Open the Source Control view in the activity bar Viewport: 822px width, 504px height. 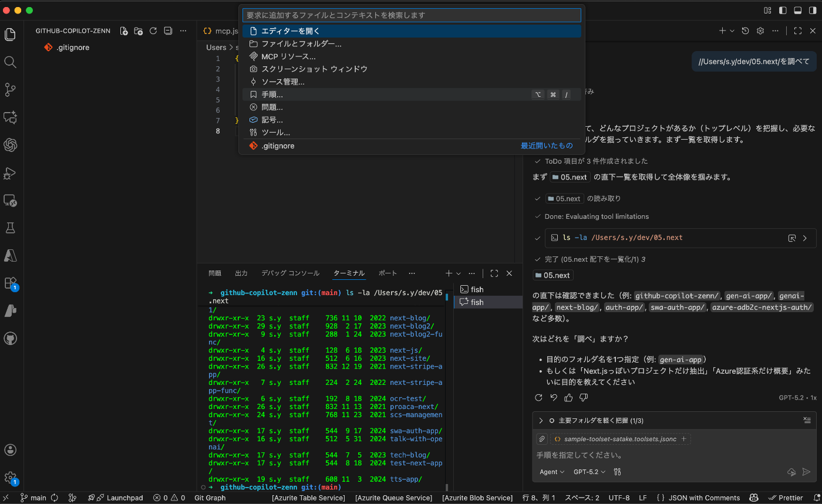[x=11, y=90]
